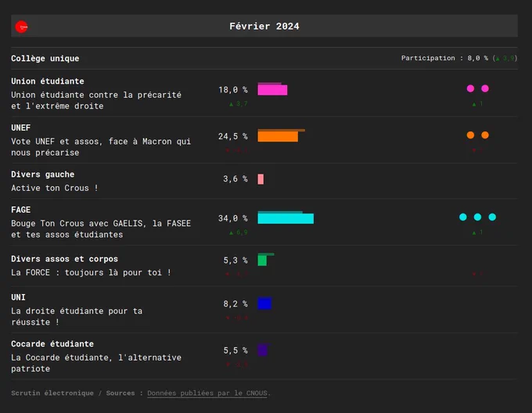This screenshot has height=413, width=532.
Task: Click the middle cyan seat dot for FAGE
Action: 477,217
